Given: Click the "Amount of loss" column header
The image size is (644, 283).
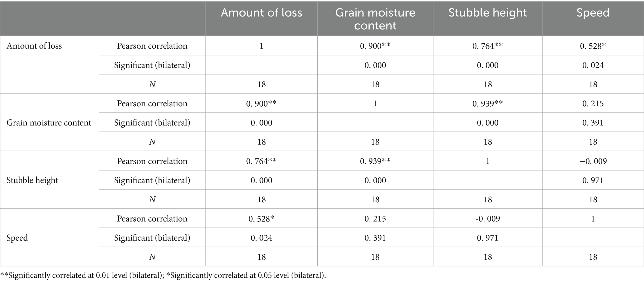Looking at the screenshot, I should pos(261,13).
